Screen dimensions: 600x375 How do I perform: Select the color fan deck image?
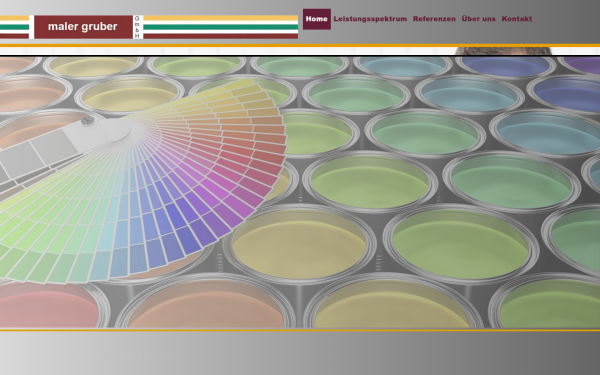(142, 180)
